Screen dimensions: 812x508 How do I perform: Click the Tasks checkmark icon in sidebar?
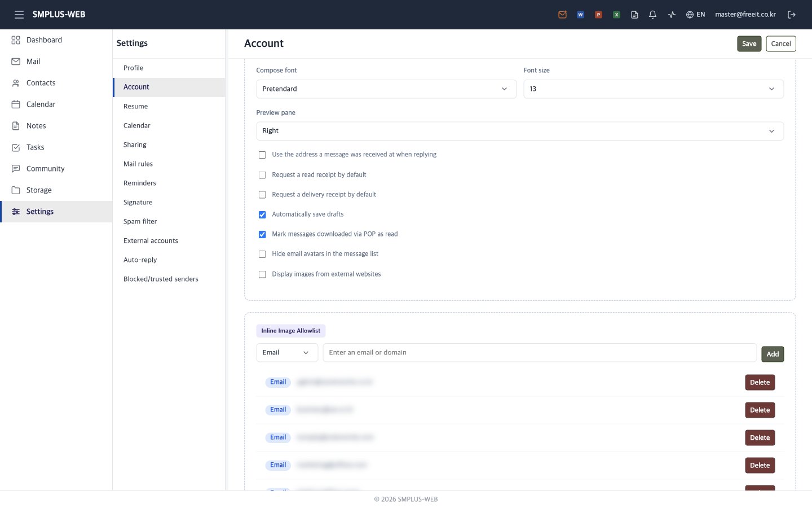tap(16, 147)
